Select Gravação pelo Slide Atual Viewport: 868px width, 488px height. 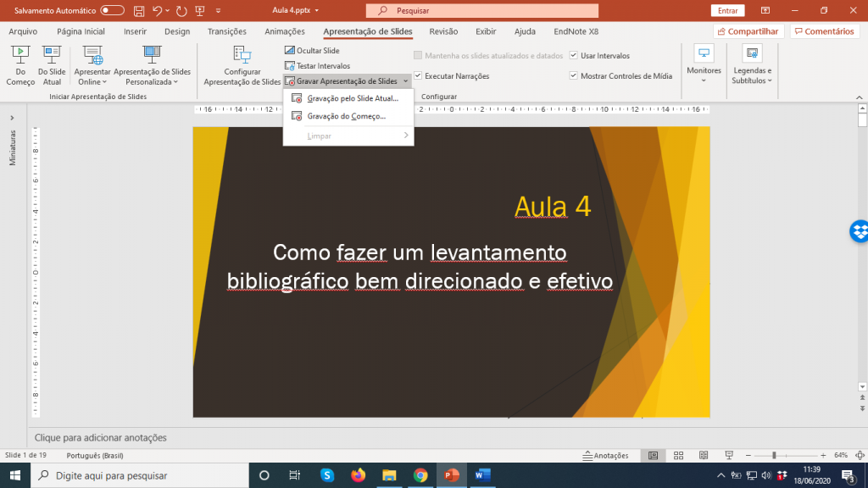click(348, 98)
